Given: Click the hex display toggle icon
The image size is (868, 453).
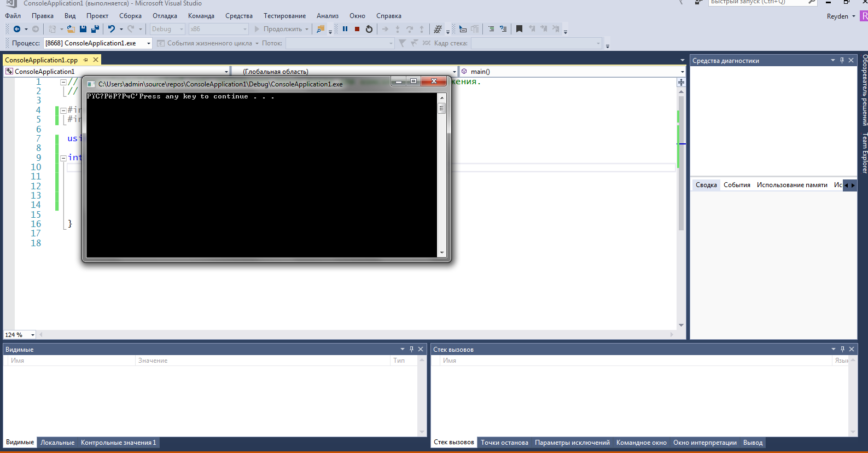Looking at the screenshot, I should click(x=438, y=29).
